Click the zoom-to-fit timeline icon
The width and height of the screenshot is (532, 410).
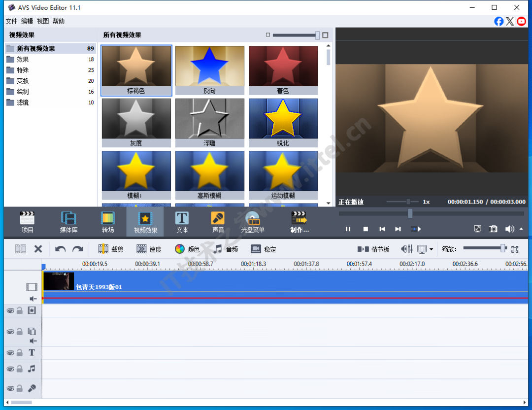(x=515, y=249)
